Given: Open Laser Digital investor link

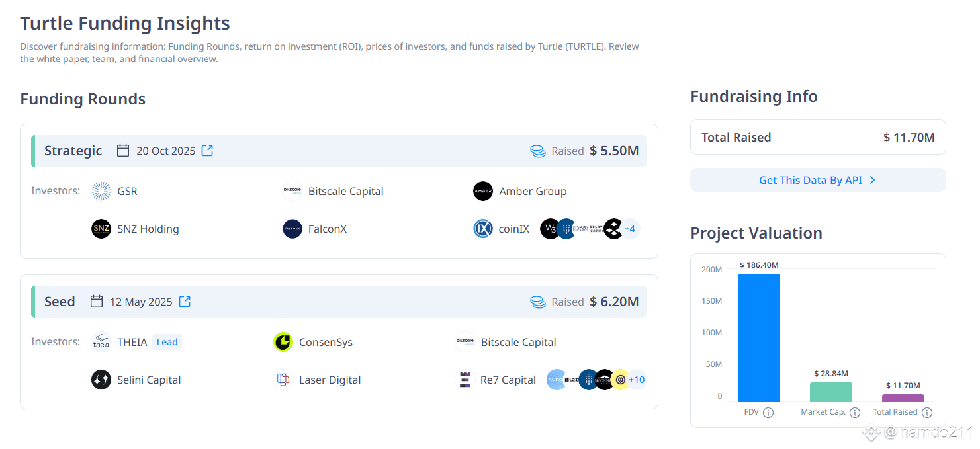Looking at the screenshot, I should [x=330, y=380].
